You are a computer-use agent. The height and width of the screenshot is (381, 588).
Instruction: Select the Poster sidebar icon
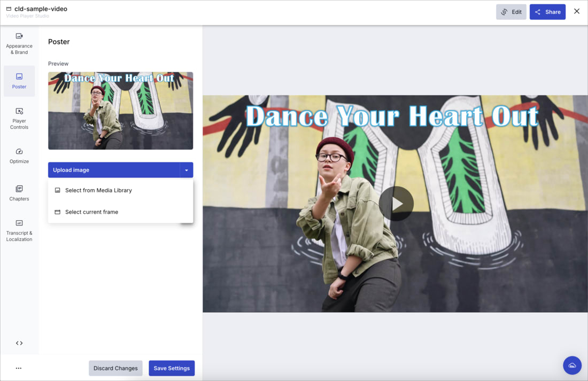(x=19, y=81)
